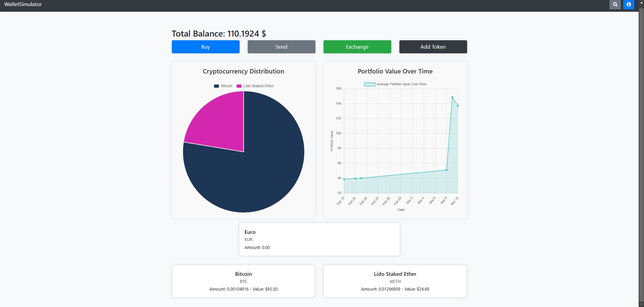644x307 pixels.
Task: Click the Send button
Action: point(281,47)
